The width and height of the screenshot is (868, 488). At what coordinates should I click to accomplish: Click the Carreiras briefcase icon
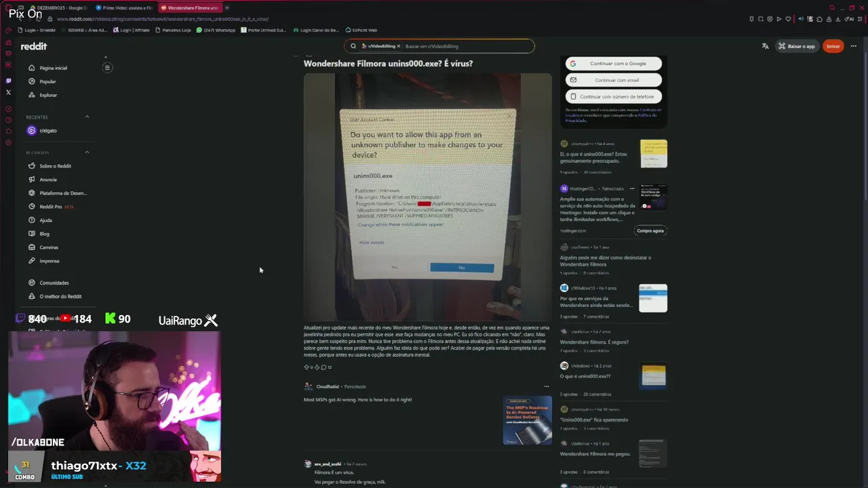pos(32,247)
